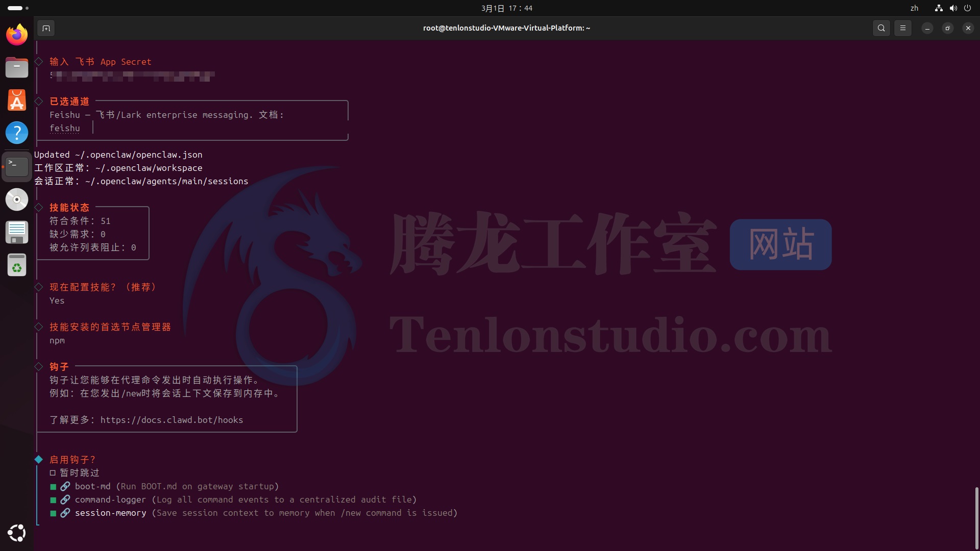The width and height of the screenshot is (980, 551).
Task: Open Ubuntu App Center icon
Action: 17,100
